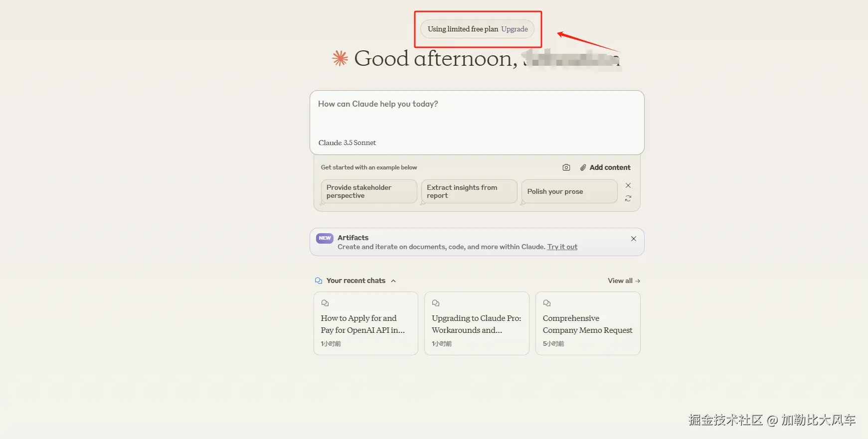
Task: Open 'Comprehensive Company Memo Request' chat
Action: [x=588, y=323]
